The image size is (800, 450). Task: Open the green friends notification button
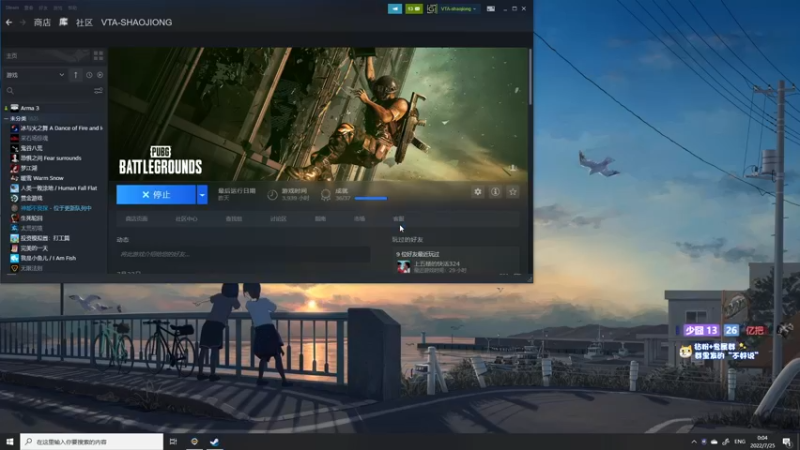tap(414, 9)
